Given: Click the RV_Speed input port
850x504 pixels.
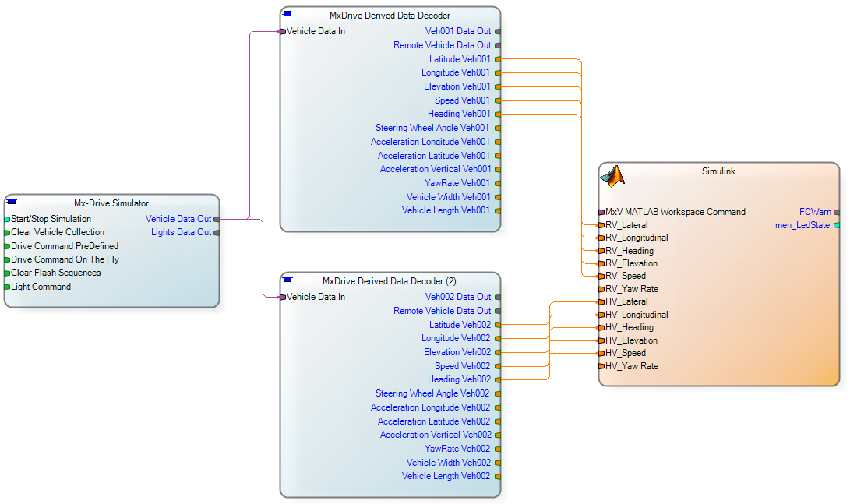Looking at the screenshot, I should (601, 277).
